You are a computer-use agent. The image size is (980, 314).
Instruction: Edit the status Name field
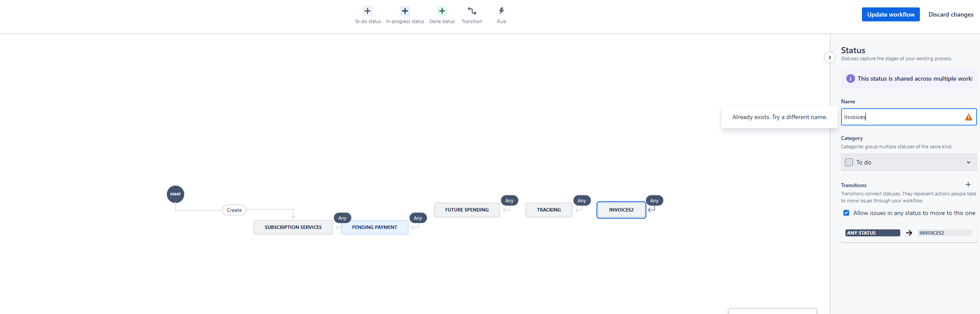click(909, 117)
